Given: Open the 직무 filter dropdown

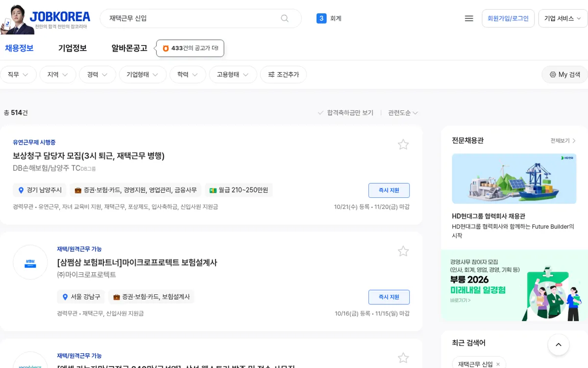Looking at the screenshot, I should point(18,75).
